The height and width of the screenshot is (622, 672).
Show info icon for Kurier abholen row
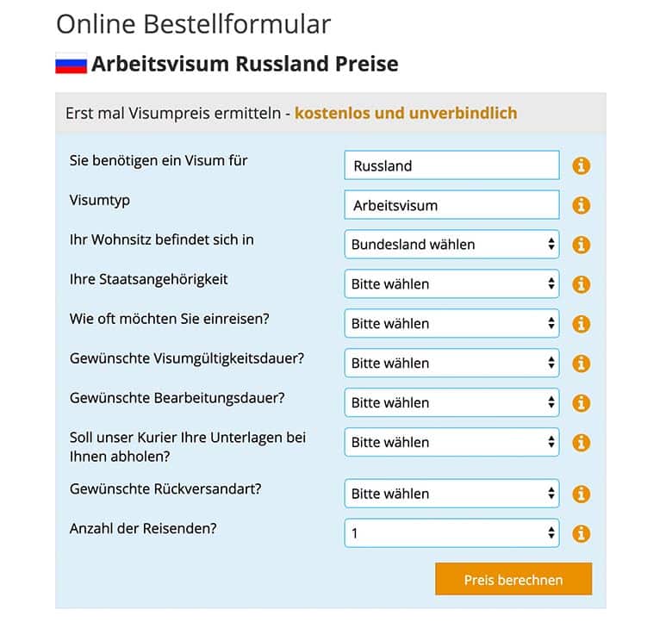tap(582, 443)
